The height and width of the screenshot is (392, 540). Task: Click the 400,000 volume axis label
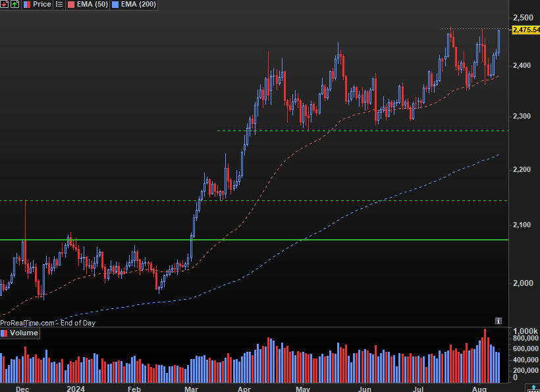point(526,360)
